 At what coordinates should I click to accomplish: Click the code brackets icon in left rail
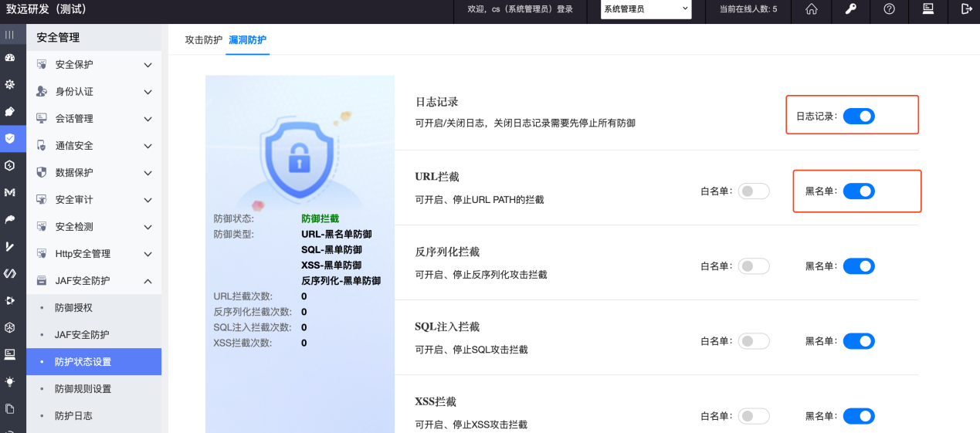(x=9, y=273)
